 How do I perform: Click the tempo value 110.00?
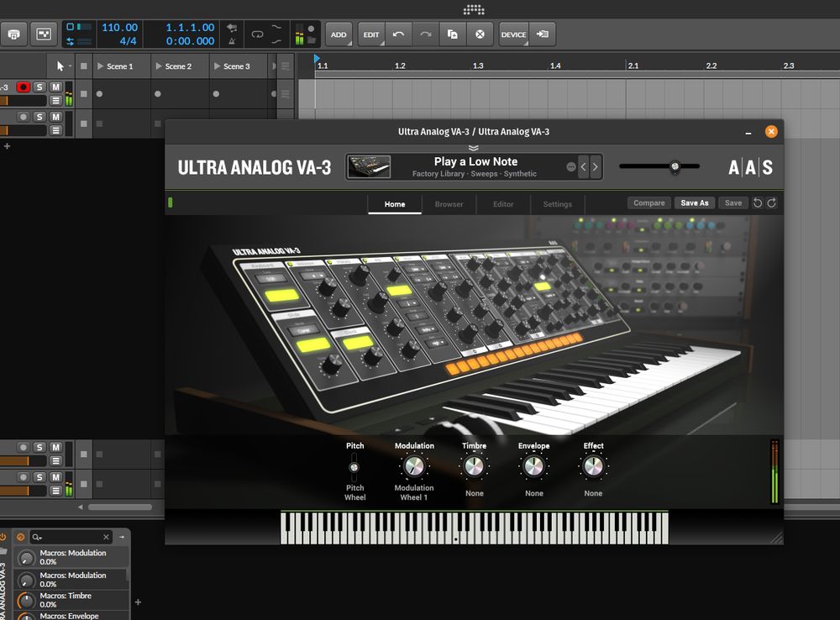(x=119, y=28)
